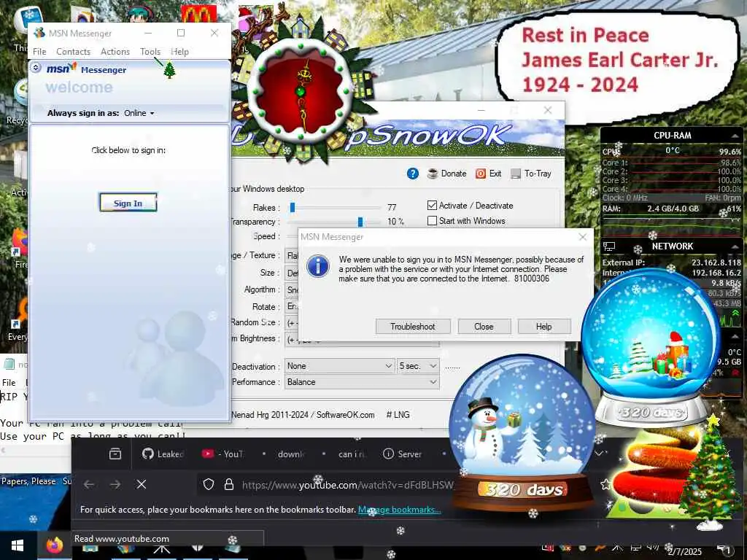This screenshot has height=560, width=747.
Task: Enable the Start with Windows checkbox
Action: 432,221
